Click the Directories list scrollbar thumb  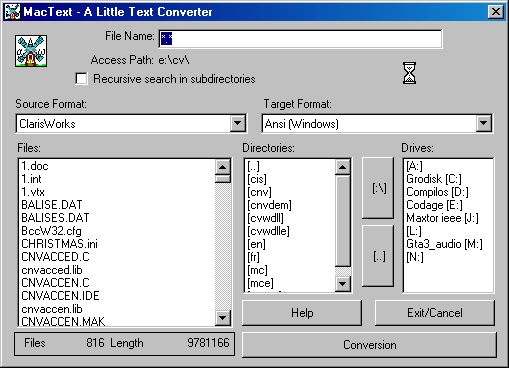pyautogui.click(x=343, y=221)
